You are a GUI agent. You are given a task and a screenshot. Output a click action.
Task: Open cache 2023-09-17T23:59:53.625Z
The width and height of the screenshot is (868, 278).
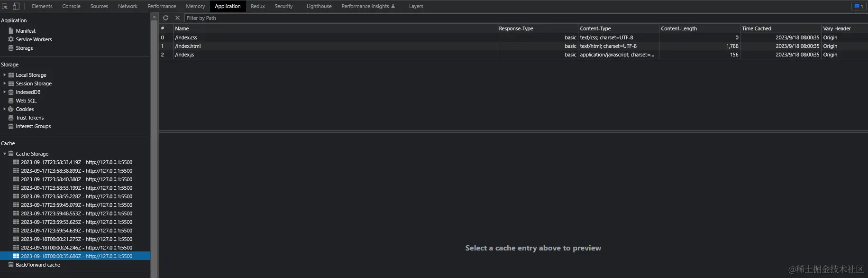(75, 222)
